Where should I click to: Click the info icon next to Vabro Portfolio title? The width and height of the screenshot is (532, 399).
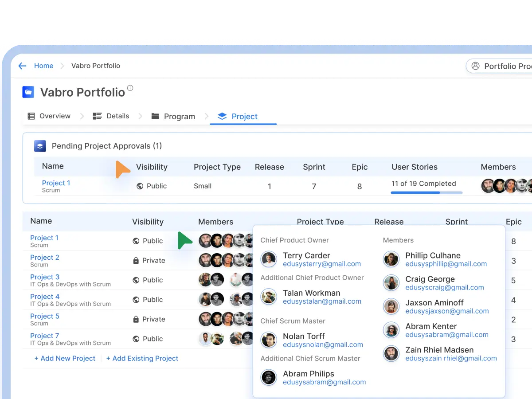(130, 88)
